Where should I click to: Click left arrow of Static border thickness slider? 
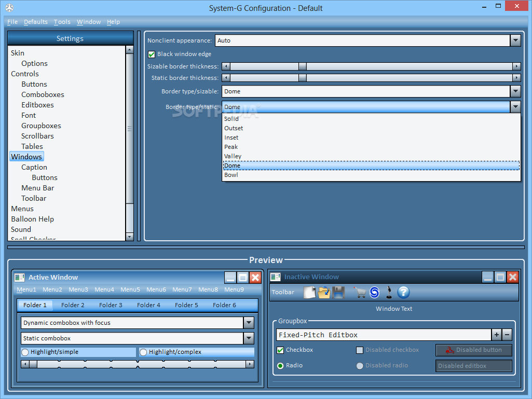(226, 78)
